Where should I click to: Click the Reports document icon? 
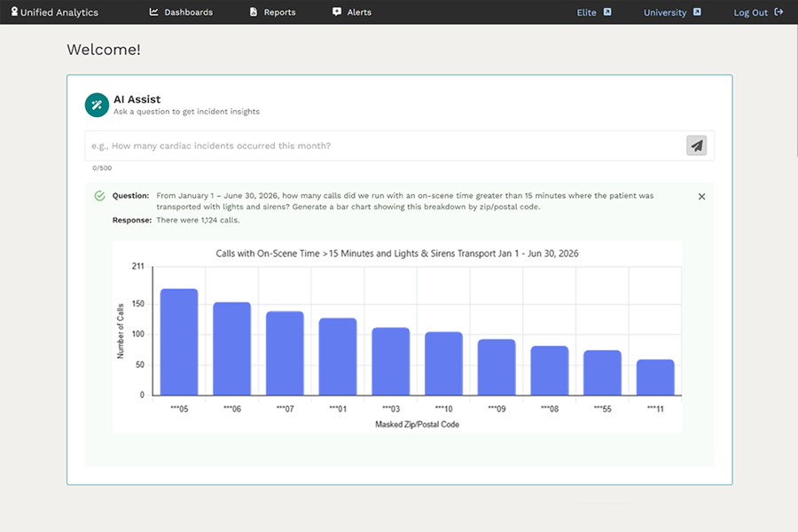pyautogui.click(x=254, y=12)
